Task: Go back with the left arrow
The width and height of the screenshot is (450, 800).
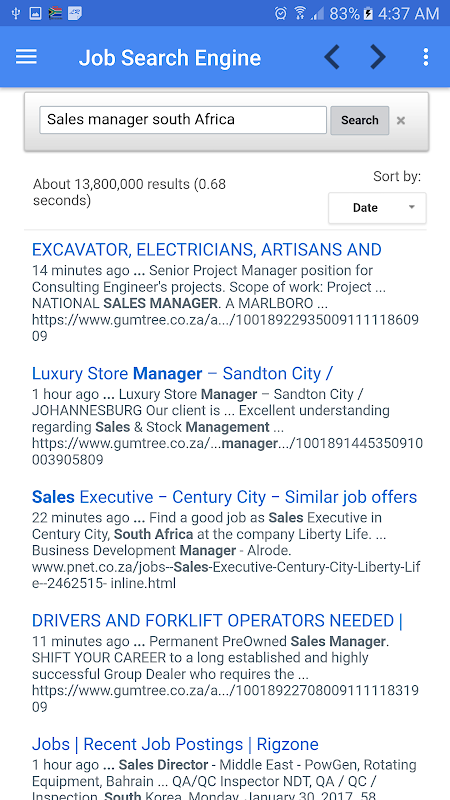Action: [332, 57]
